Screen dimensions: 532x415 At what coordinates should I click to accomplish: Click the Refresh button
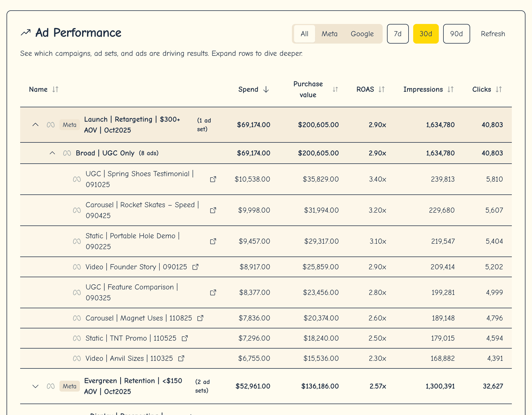493,33
